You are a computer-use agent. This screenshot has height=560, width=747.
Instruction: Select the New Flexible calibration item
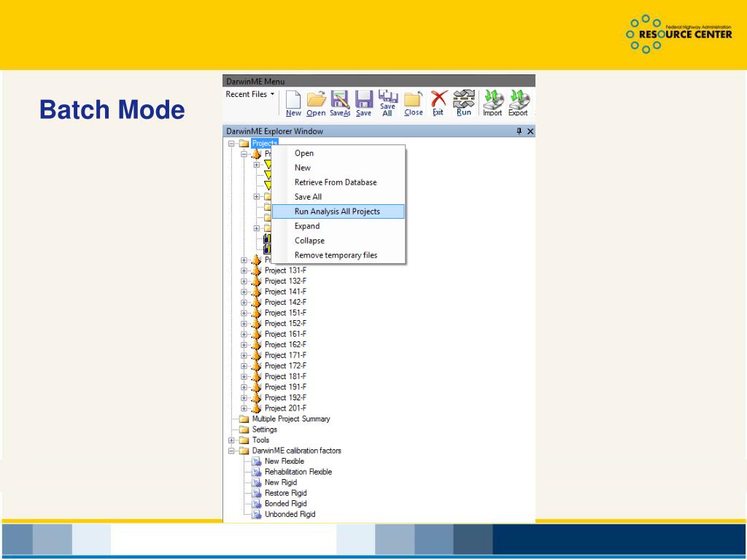pyautogui.click(x=285, y=461)
